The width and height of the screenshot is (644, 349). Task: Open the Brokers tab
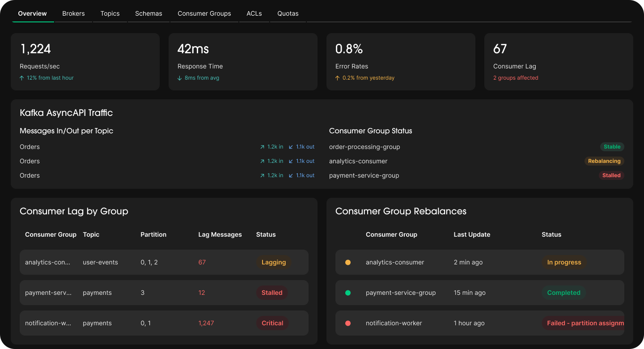73,13
